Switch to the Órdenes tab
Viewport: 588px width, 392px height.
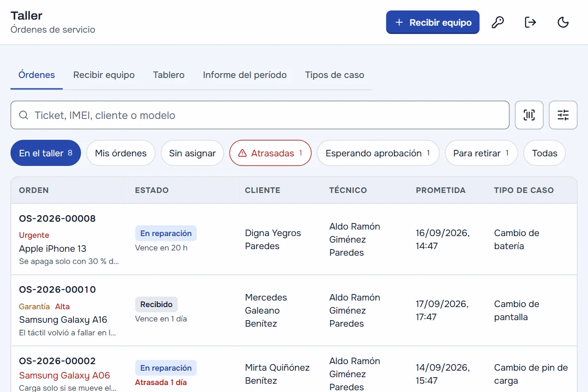(x=37, y=75)
